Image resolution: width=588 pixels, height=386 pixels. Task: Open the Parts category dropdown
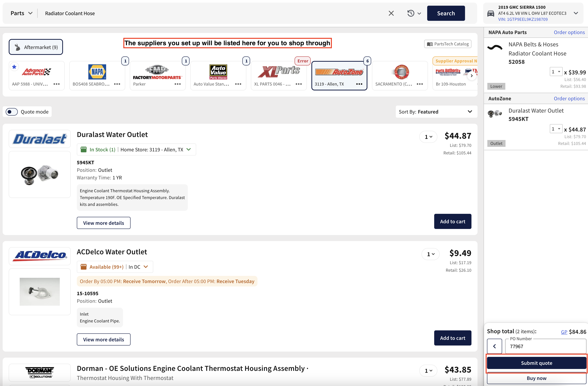pos(22,13)
